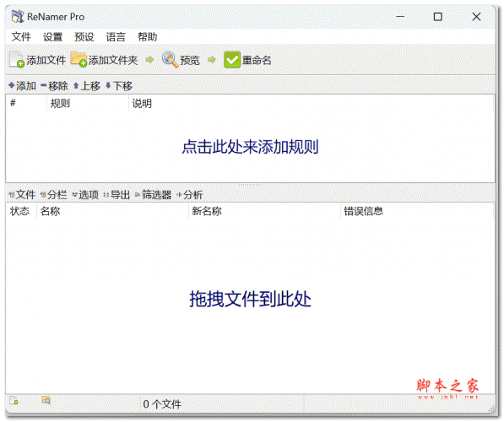Click the 添加文件夹 button label
This screenshot has height=422, width=504.
[x=113, y=60]
